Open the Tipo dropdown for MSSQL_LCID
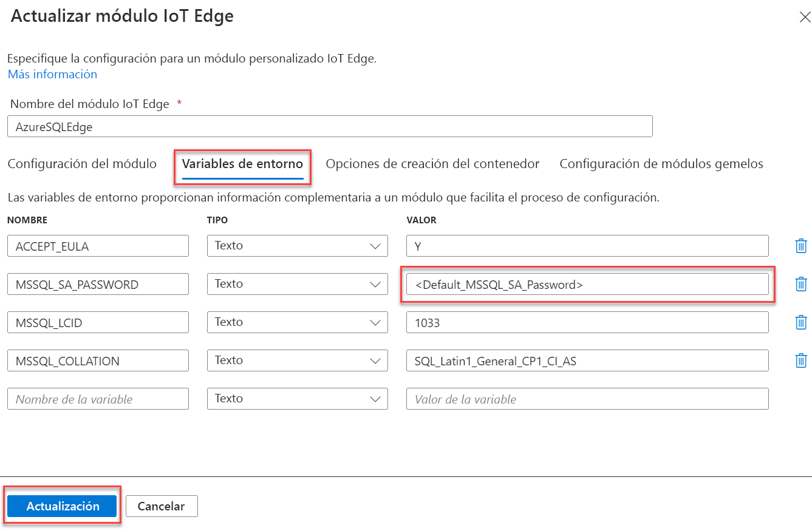 pos(298,322)
